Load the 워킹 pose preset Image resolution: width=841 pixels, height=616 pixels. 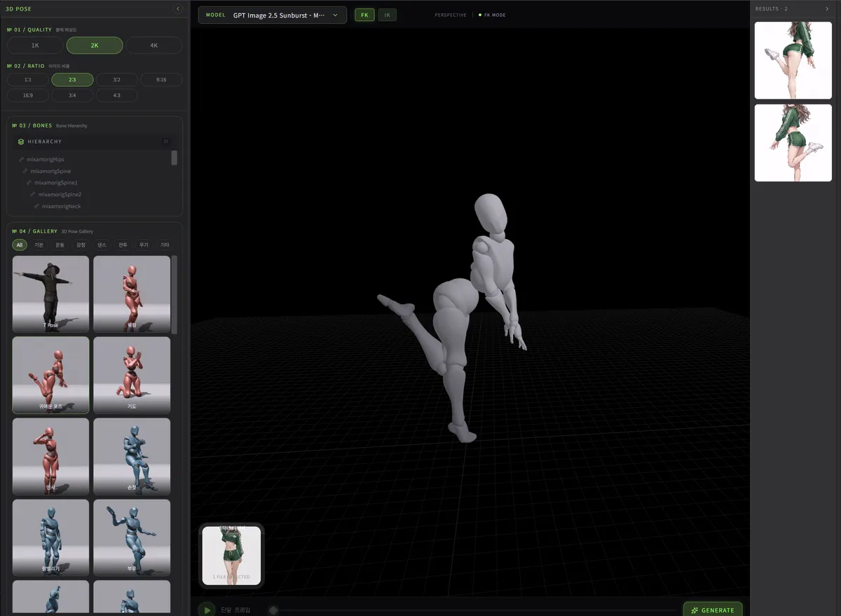pyautogui.click(x=132, y=294)
